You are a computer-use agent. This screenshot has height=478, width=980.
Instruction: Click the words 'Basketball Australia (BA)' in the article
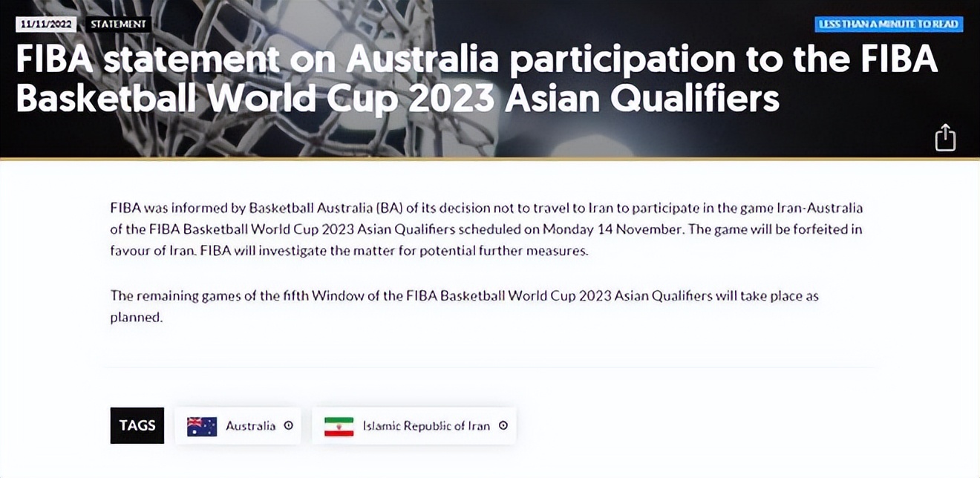[327, 208]
